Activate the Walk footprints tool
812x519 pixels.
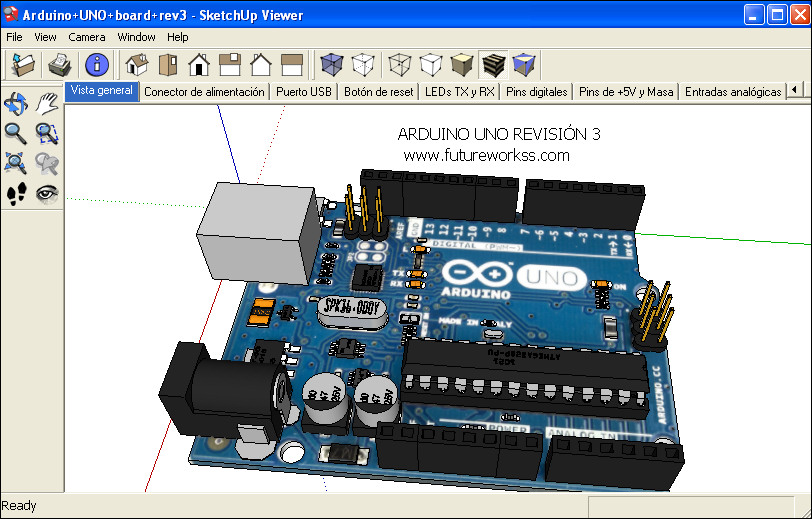16,194
